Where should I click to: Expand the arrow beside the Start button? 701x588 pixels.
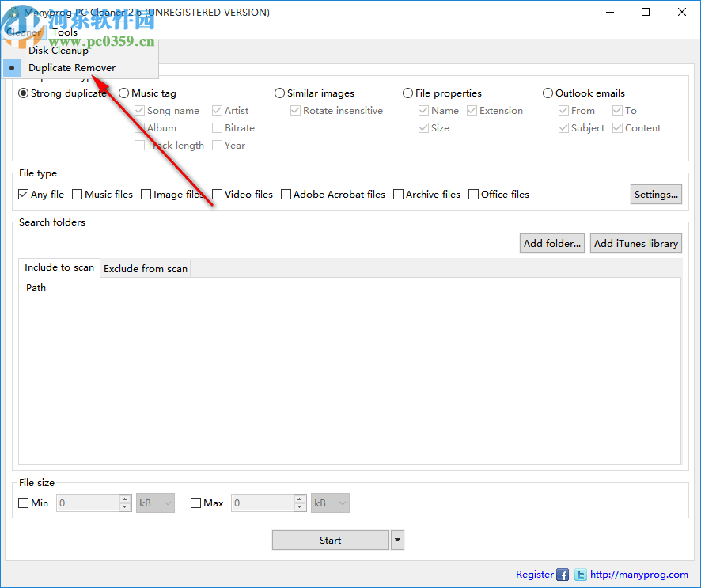pos(396,540)
